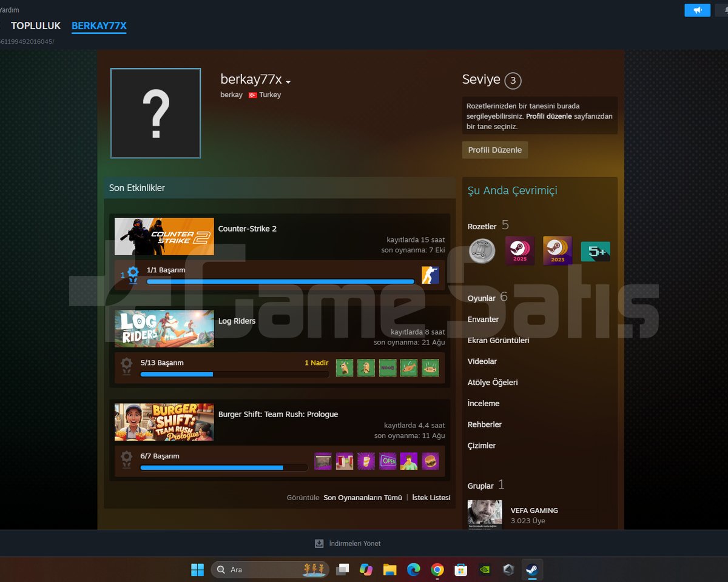Open the TOPLULUK tab

click(36, 25)
